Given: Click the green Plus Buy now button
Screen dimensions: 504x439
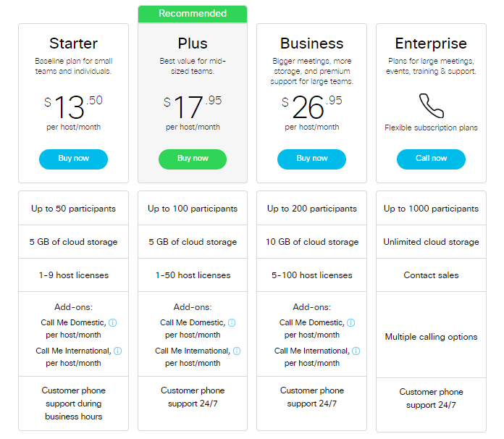Looking at the screenshot, I should [193, 159].
